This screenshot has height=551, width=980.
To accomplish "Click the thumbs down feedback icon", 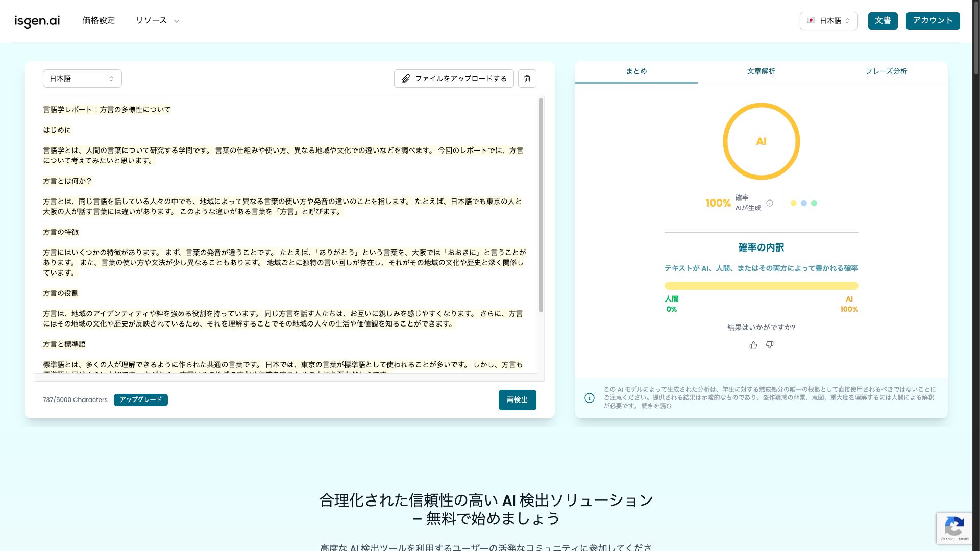I will click(770, 345).
